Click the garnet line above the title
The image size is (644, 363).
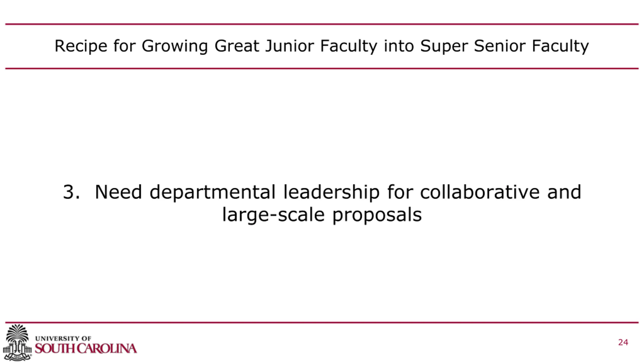pos(322,24)
